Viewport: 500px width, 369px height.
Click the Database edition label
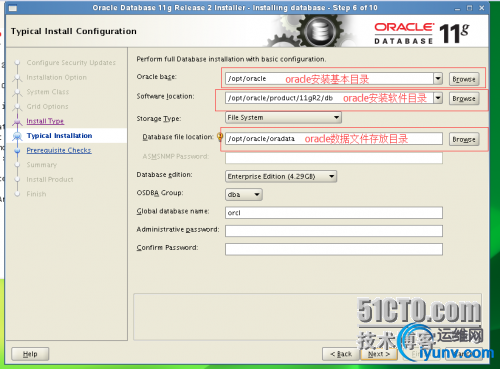164,175
